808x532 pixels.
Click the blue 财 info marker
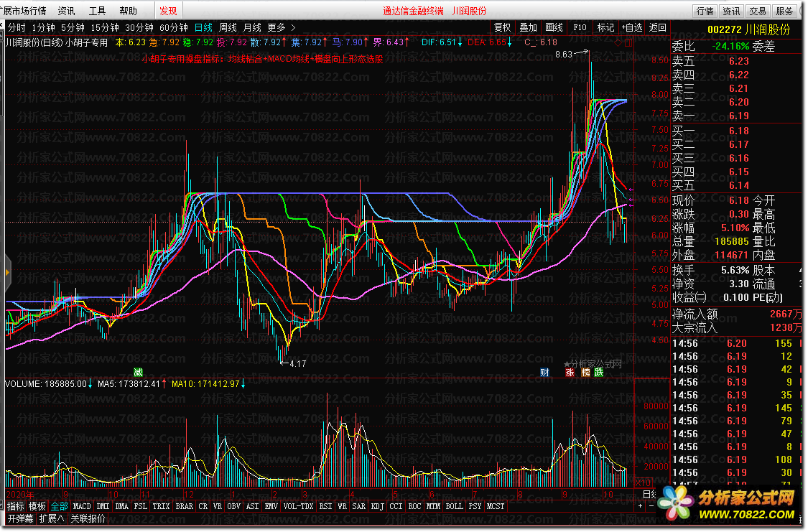point(544,373)
